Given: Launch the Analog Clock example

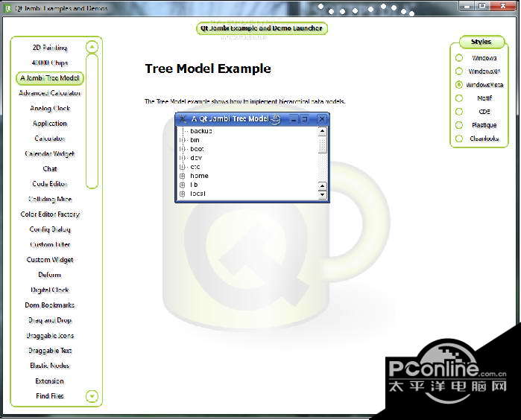Looking at the screenshot, I should 50,108.
